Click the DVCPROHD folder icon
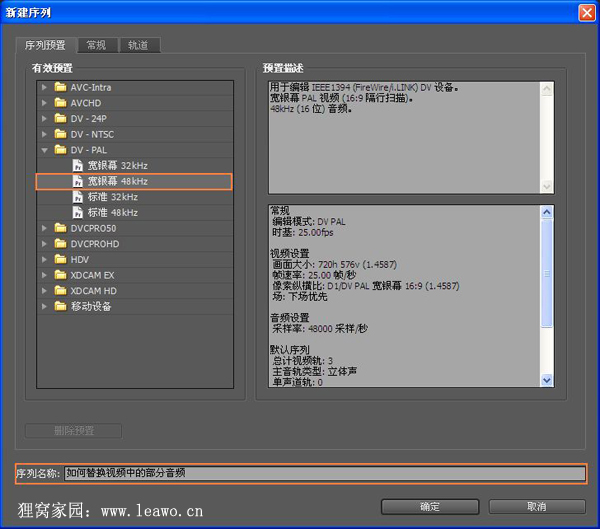Image resolution: width=600 pixels, height=529 pixels. [60, 244]
